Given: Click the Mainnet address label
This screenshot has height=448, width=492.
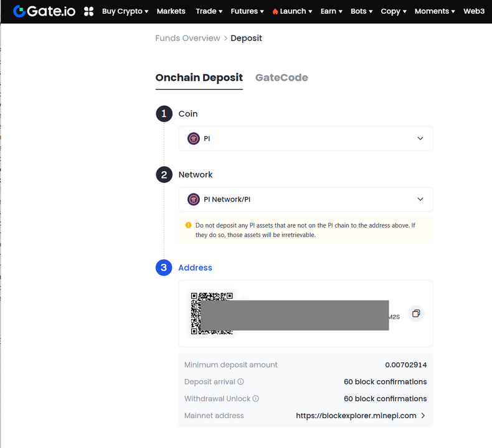Looking at the screenshot, I should (214, 416).
